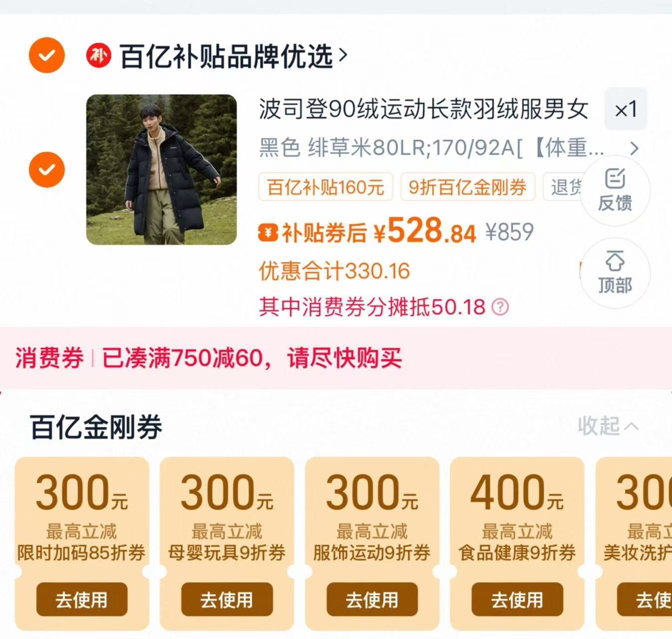This screenshot has width=672, height=639.
Task: Collapse the 百亿金刚券 section via 收起
Action: click(x=608, y=426)
